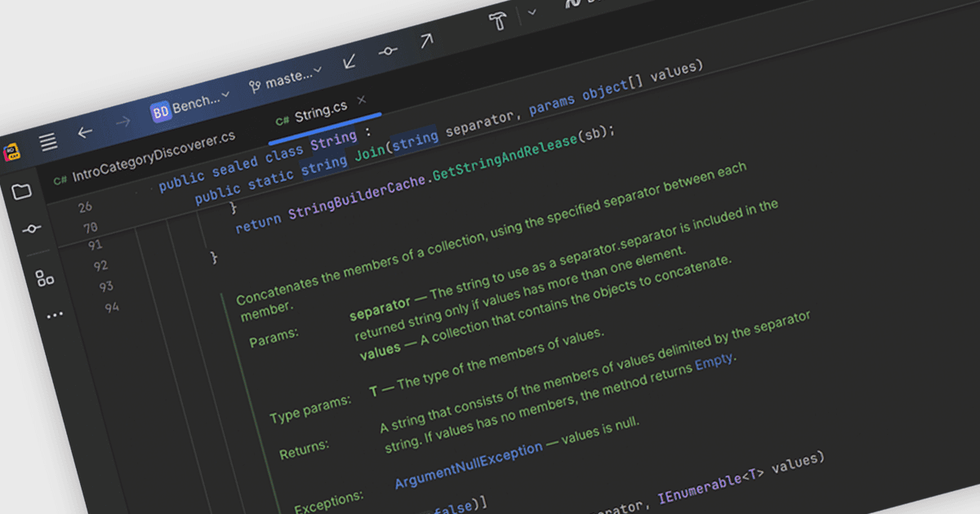Open the Explorer folder tool window
This screenshot has width=980, height=514.
pos(22,192)
